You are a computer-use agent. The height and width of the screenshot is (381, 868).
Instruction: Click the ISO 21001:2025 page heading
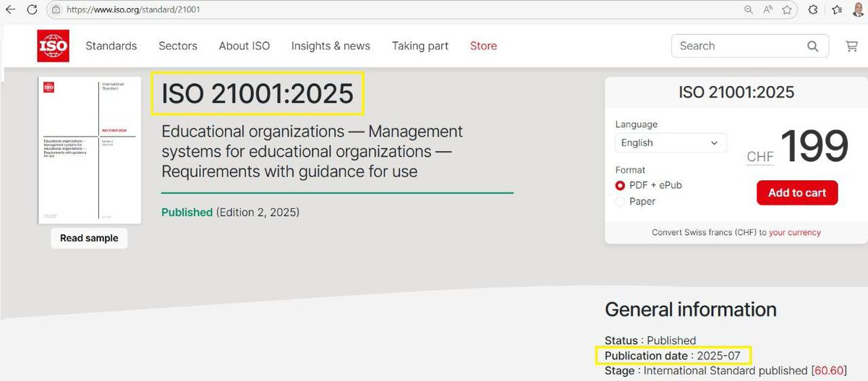(258, 94)
